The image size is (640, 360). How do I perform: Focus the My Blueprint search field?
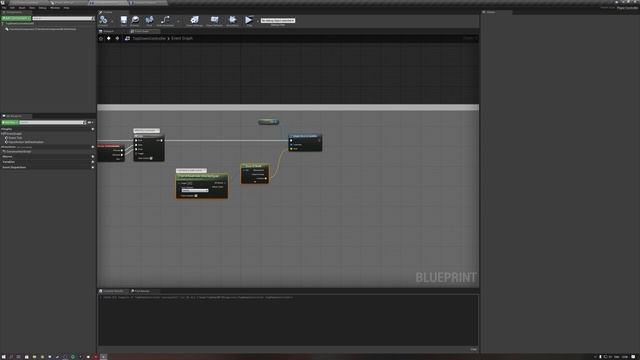click(53, 122)
